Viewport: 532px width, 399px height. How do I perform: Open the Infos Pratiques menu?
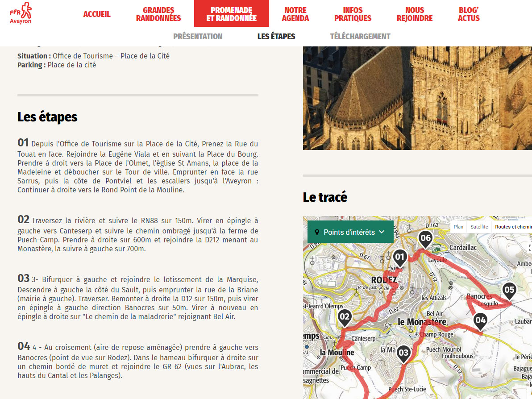[x=353, y=14]
